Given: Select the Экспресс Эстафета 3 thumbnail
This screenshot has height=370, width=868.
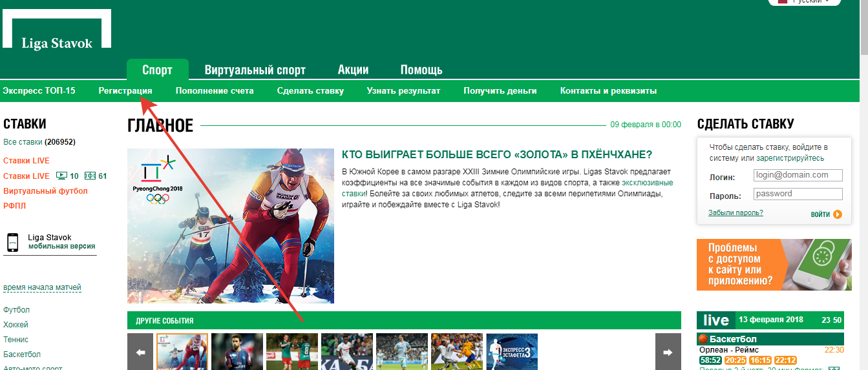Looking at the screenshot, I should pos(511,352).
